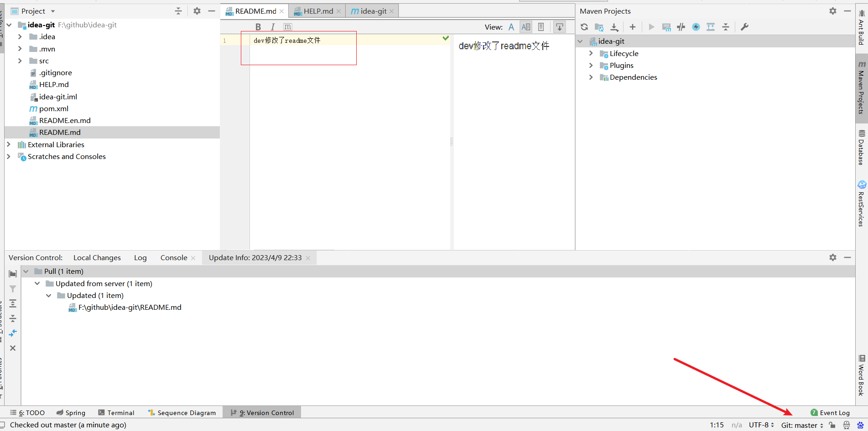Open version control Console tab
The image size is (868, 431).
174,257
